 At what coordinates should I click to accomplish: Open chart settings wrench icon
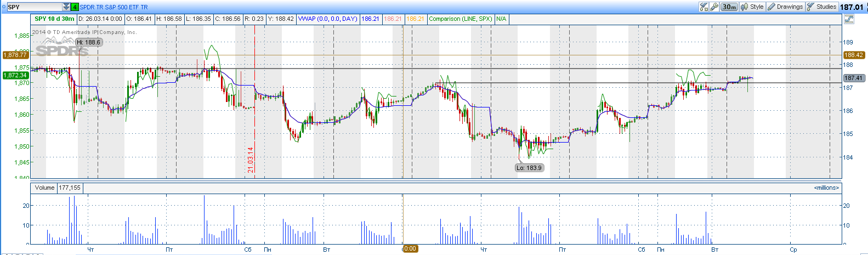pos(714,7)
